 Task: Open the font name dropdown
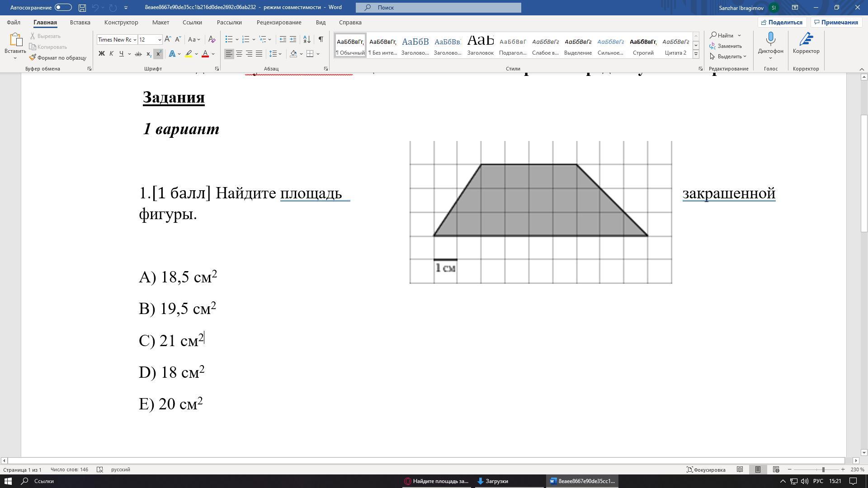135,40
